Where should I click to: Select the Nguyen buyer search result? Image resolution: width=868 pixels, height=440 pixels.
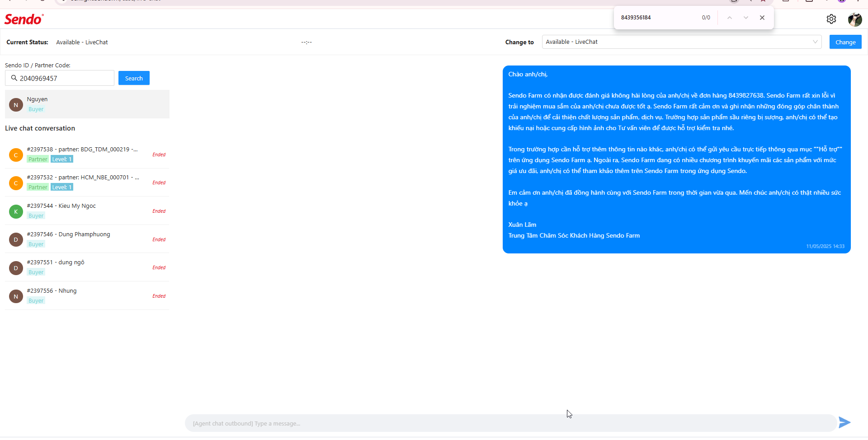pos(87,104)
